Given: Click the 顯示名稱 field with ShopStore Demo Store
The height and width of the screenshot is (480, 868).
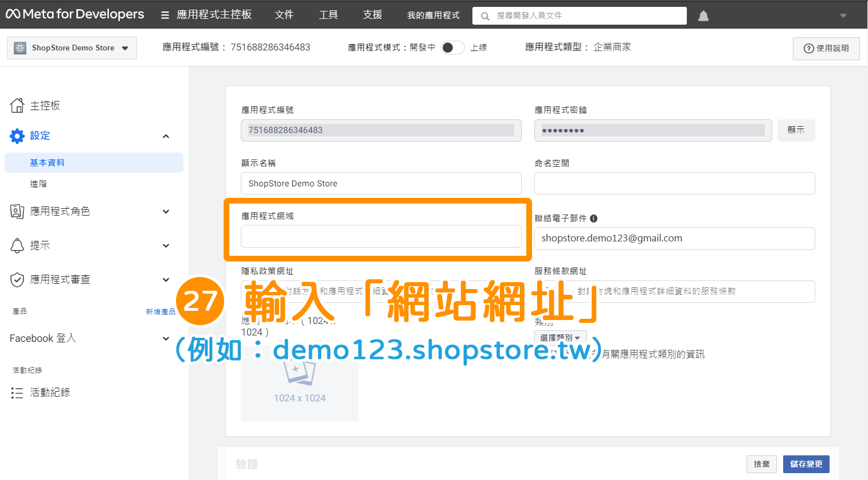Looking at the screenshot, I should click(381, 184).
